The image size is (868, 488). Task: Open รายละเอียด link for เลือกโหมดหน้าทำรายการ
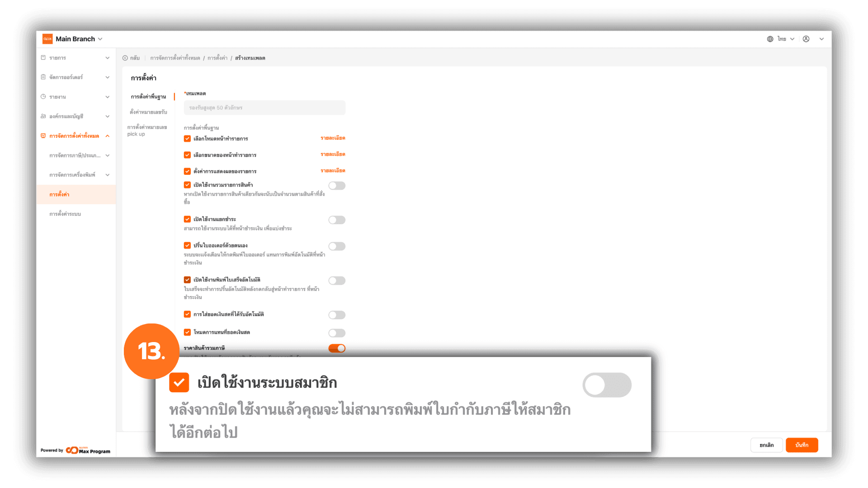[x=333, y=138]
